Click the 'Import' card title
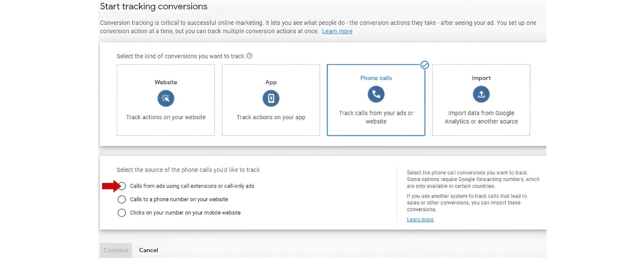This screenshot has height=258, width=644. [x=481, y=78]
